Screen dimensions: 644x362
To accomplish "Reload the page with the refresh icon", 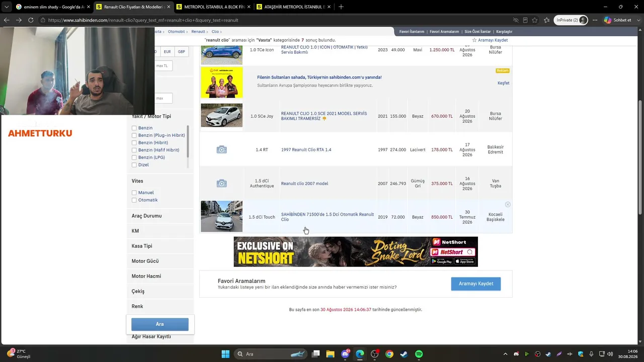I will [x=31, y=20].
